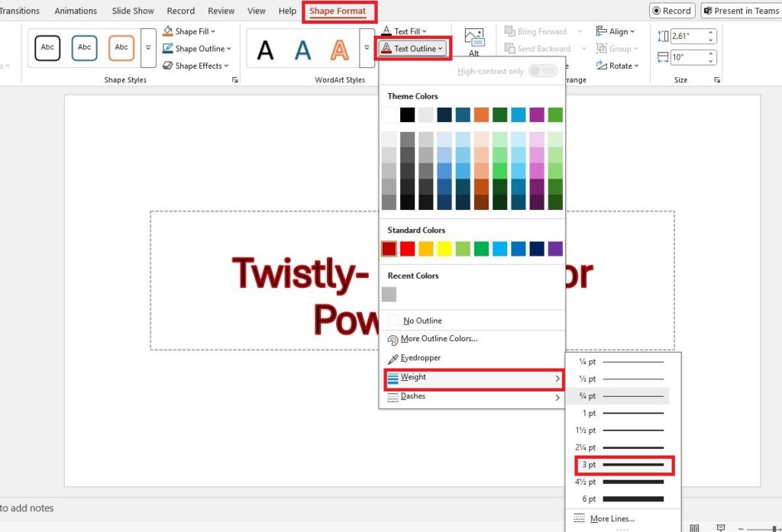Open the Align objects menu
The width and height of the screenshot is (782, 532).
616,31
